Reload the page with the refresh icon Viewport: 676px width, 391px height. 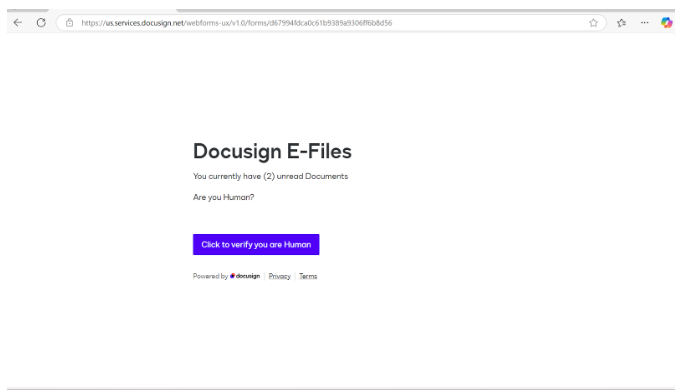[41, 23]
